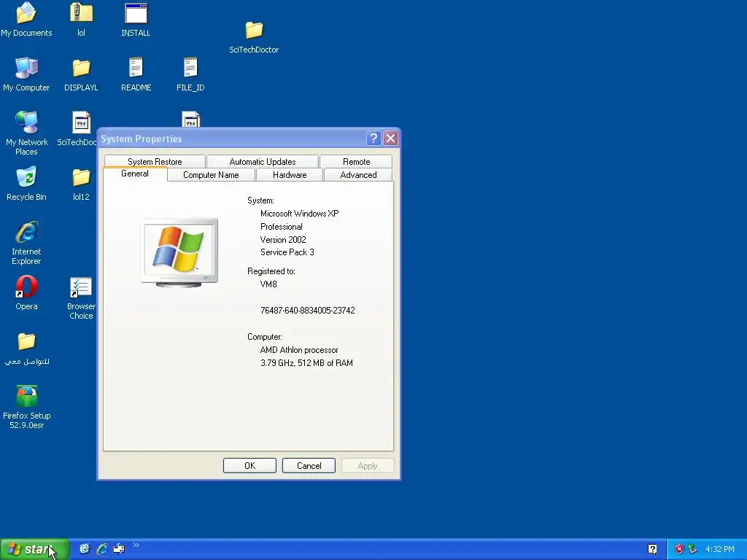The width and height of the screenshot is (747, 560).
Task: Click the 'AMD Athlon processor' text
Action: (299, 350)
